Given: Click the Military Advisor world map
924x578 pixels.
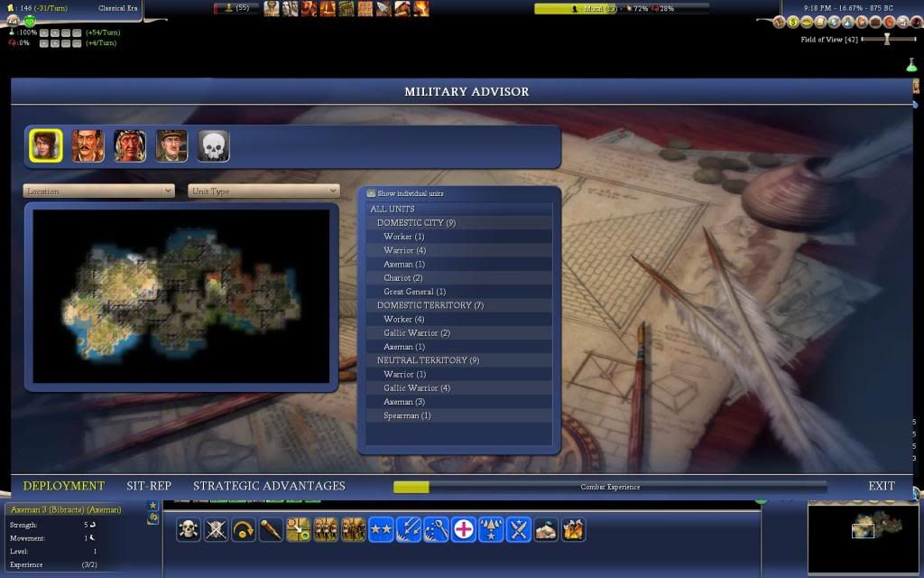Looking at the screenshot, I should [180, 296].
